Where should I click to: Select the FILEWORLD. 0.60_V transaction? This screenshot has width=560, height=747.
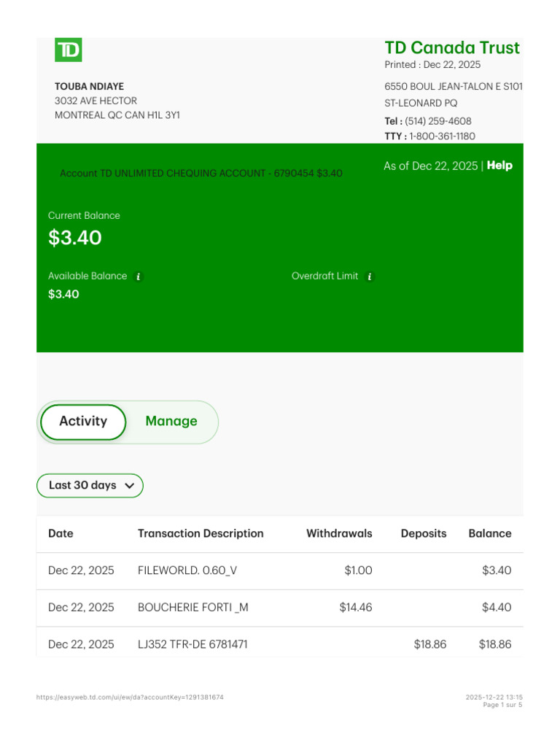coord(187,571)
